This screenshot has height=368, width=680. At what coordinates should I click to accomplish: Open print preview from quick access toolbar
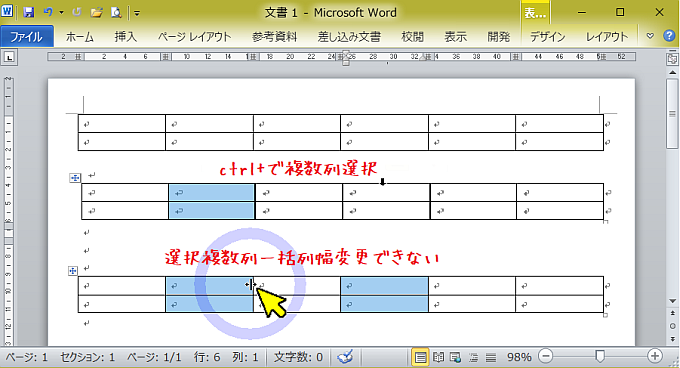point(116,12)
